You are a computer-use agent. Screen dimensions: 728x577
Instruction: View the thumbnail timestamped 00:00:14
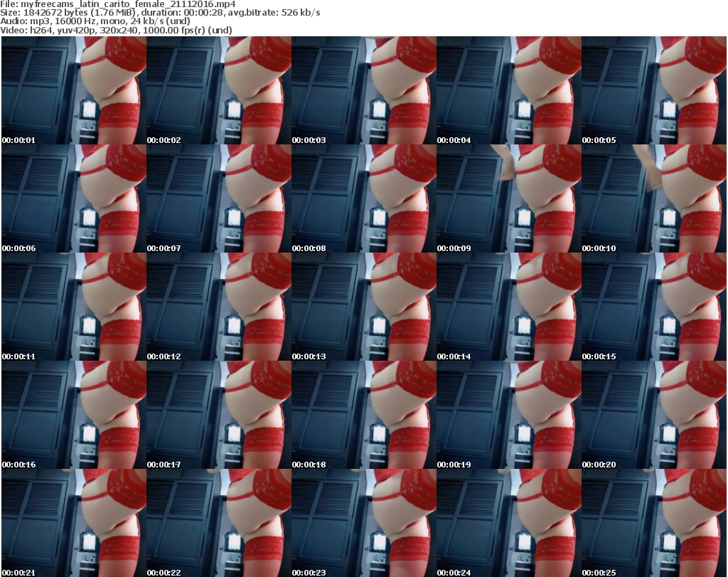509,307
